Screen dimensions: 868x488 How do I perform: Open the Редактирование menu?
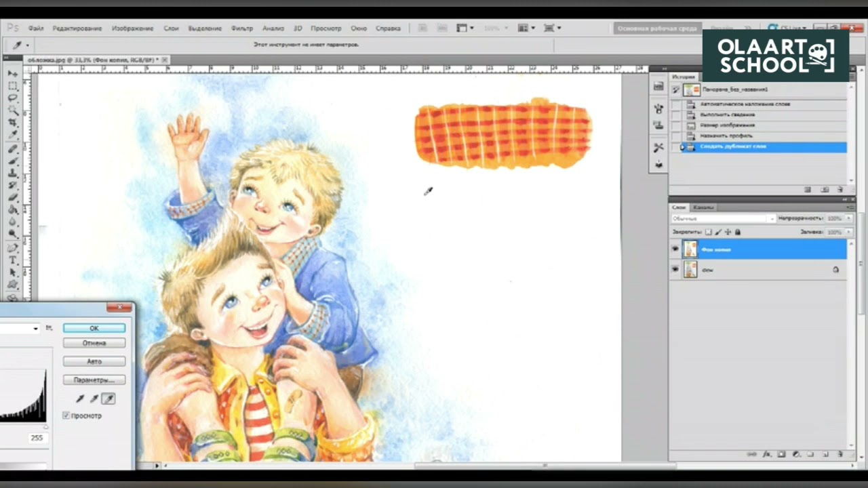pyautogui.click(x=77, y=28)
